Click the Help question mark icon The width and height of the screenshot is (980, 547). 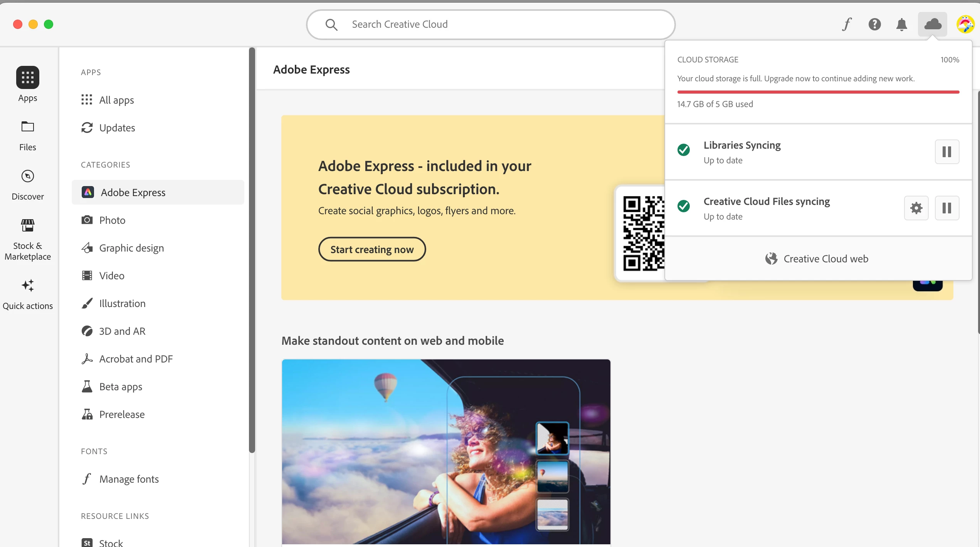tap(874, 24)
